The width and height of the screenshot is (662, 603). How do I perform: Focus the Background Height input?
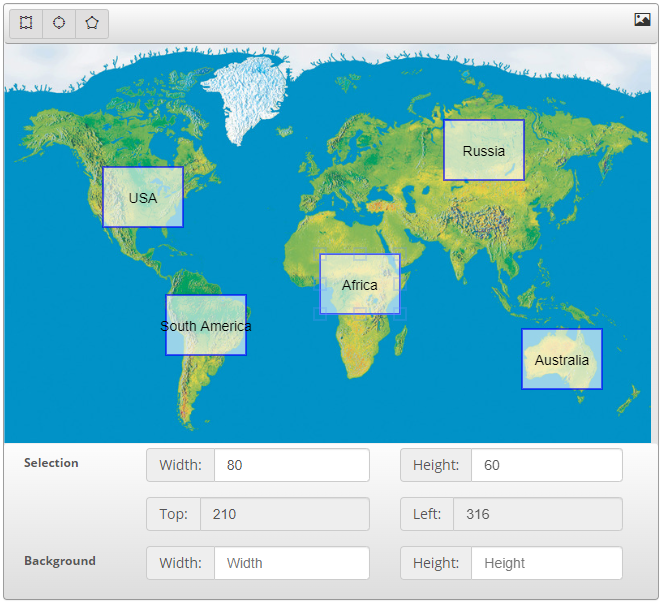(x=546, y=563)
